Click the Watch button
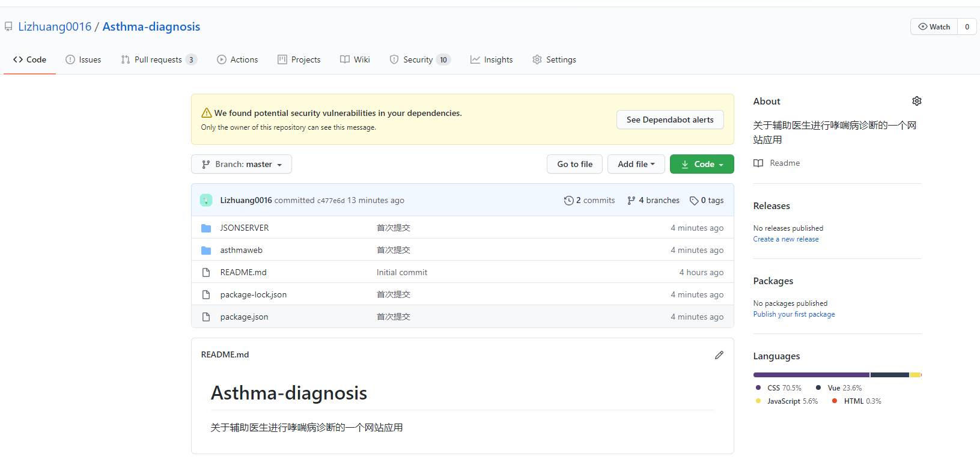The image size is (980, 474). click(934, 26)
